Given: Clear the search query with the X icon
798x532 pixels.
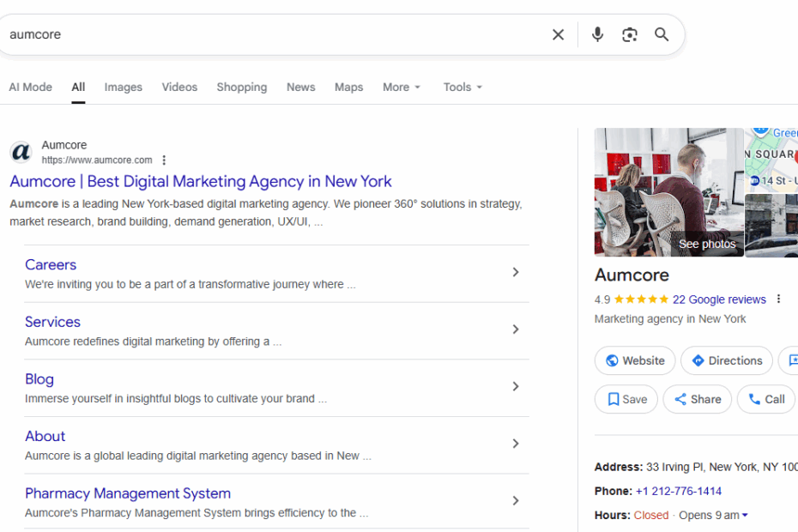Looking at the screenshot, I should coord(558,34).
